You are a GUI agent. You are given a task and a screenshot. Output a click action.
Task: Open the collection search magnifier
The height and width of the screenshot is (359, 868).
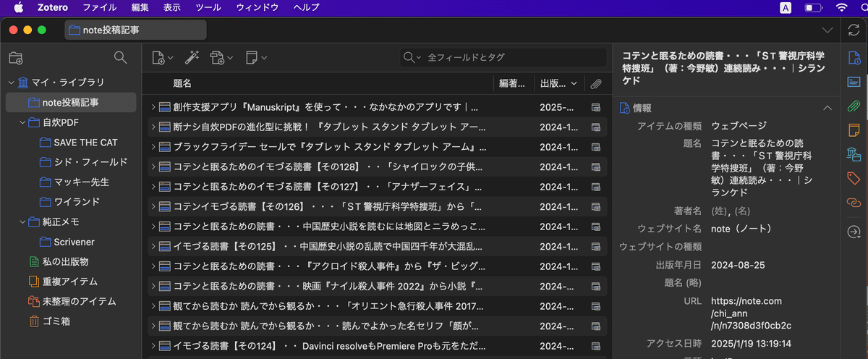(121, 57)
